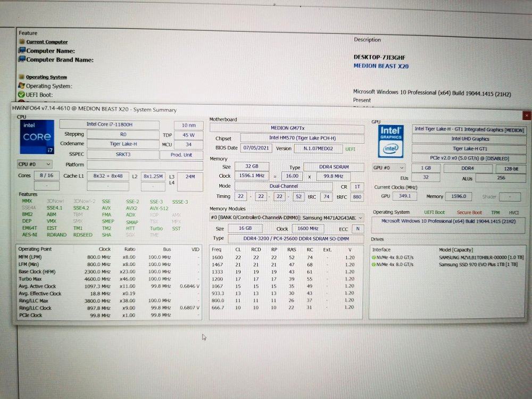Click the 1596.1 MHz memory clock field

click(x=252, y=176)
